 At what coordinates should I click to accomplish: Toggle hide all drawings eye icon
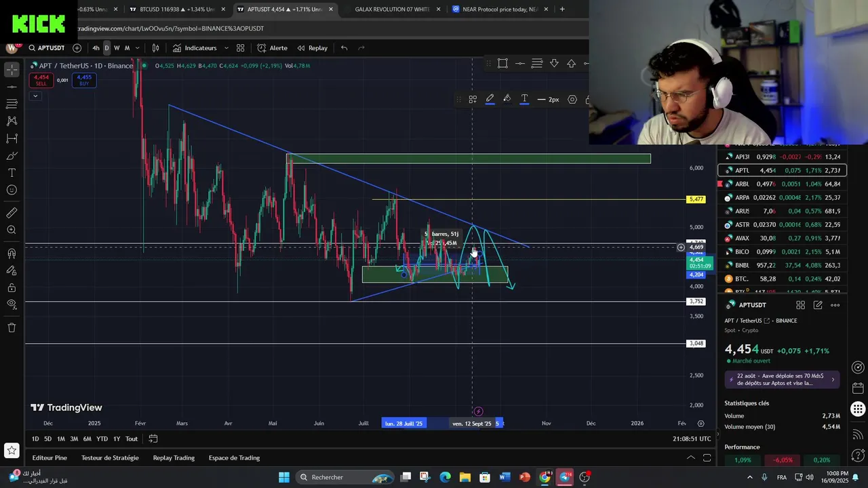[x=12, y=304]
